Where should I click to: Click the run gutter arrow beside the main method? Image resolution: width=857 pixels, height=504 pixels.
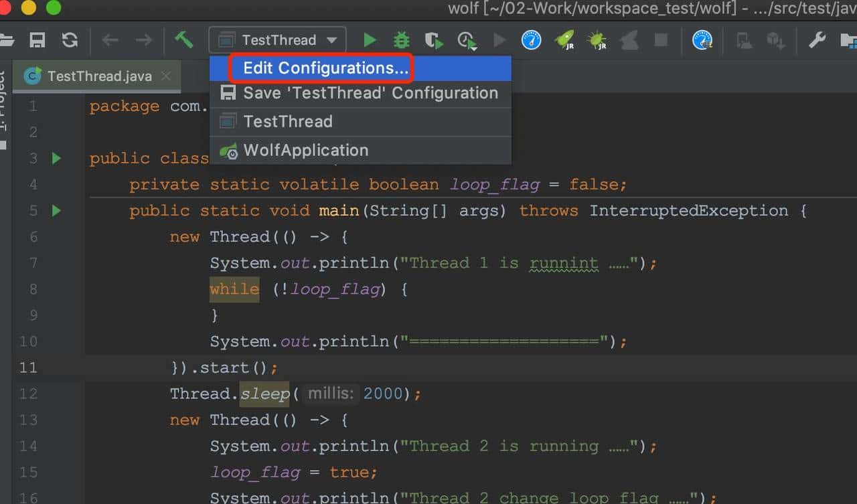coord(56,211)
